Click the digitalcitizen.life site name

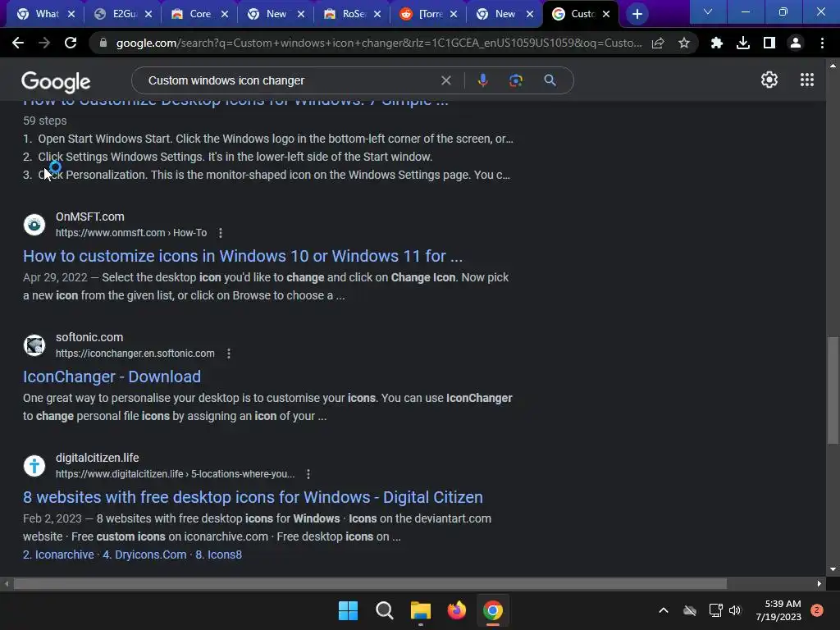click(97, 458)
